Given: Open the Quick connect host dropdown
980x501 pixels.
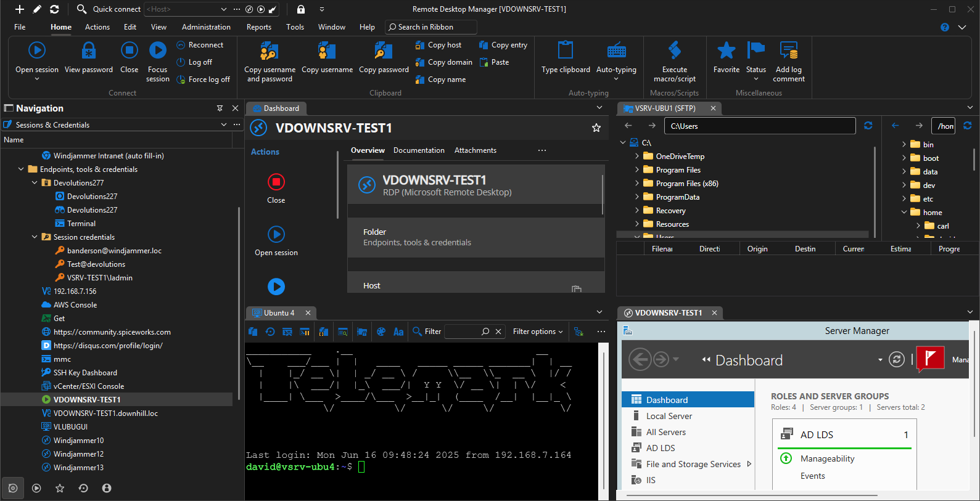Looking at the screenshot, I should 223,9.
